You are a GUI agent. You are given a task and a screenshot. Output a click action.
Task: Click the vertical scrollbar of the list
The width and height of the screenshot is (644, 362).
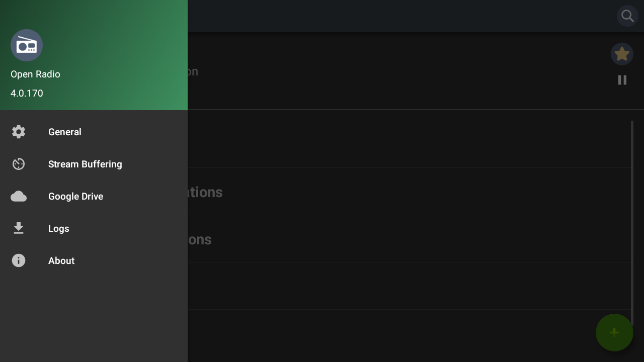632,221
